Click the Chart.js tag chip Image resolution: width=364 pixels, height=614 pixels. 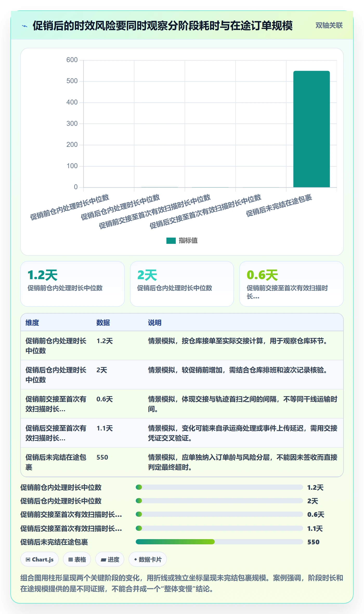coord(40,559)
